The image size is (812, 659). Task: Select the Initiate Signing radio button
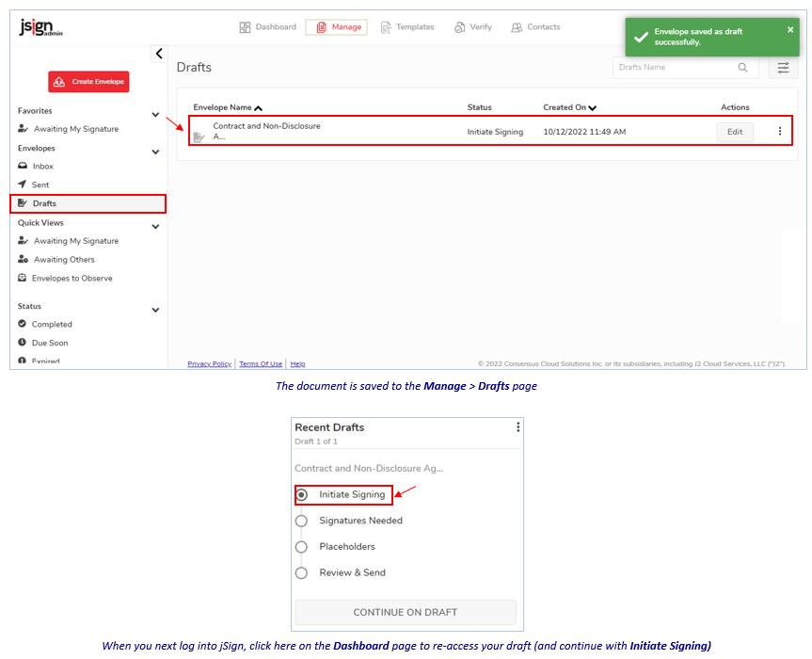coord(301,494)
